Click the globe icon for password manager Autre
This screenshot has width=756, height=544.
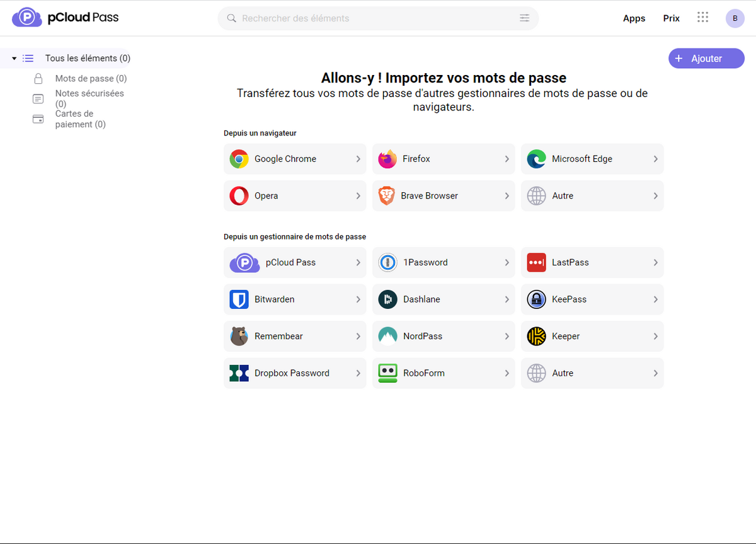[536, 373]
